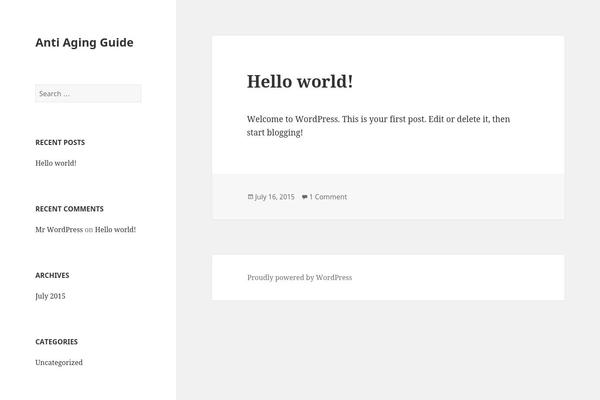Browse the Uncategorized category
600x400 pixels.
pos(59,362)
